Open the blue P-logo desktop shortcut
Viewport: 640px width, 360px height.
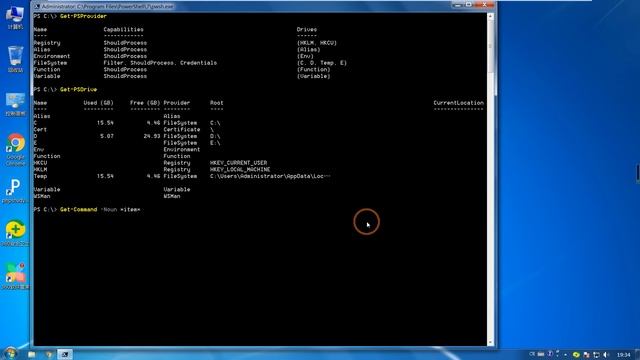coord(15,191)
